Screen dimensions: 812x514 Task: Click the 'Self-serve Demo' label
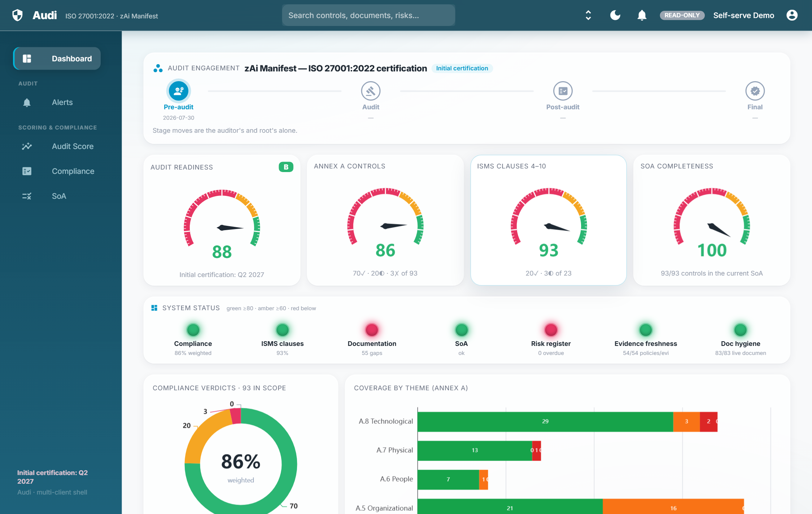coord(744,15)
